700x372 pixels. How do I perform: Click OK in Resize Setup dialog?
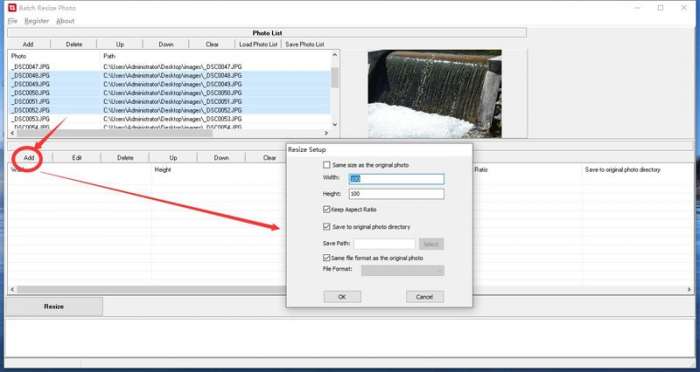[342, 297]
